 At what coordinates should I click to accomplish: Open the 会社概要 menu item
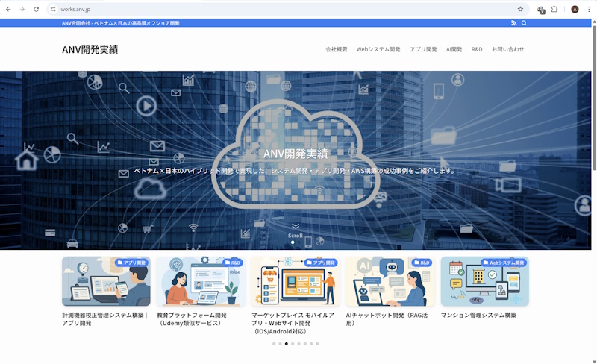(x=337, y=49)
